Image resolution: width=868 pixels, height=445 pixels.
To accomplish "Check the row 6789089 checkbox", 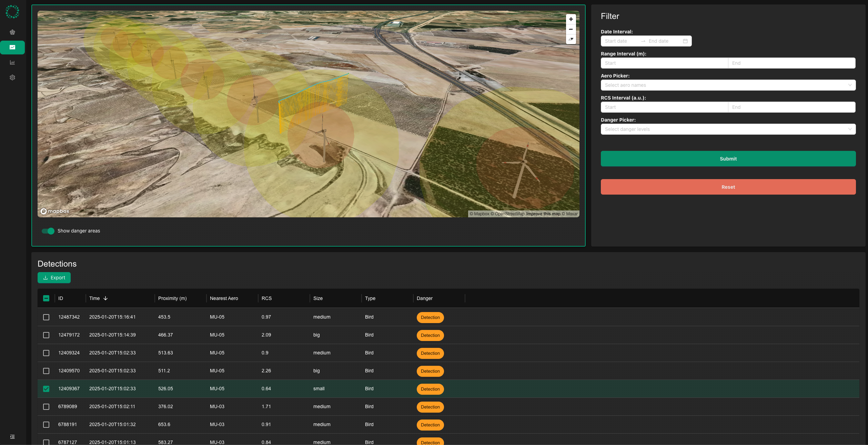I will (x=46, y=406).
